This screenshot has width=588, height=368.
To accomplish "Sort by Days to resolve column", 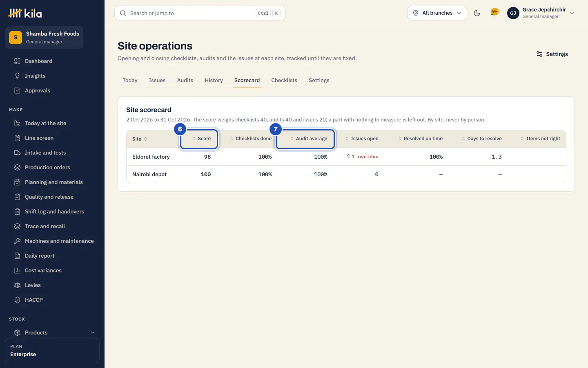I will 481,139.
